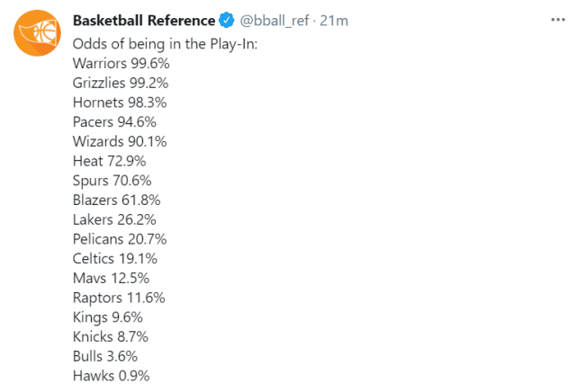Image resolution: width=577 pixels, height=392 pixels.
Task: Click the Pelicans 20.7% text
Action: coord(120,239)
